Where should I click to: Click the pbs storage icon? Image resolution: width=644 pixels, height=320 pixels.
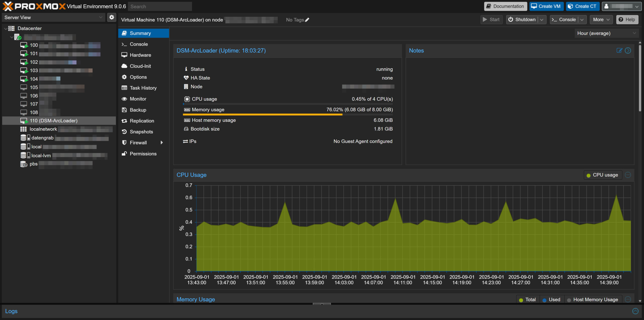pos(24,164)
